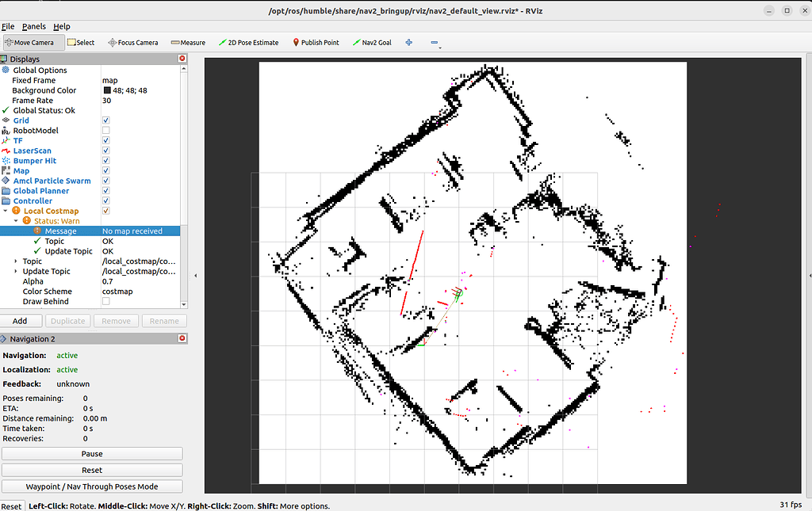
Task: Disable the LaserScan display checkbox
Action: point(106,151)
